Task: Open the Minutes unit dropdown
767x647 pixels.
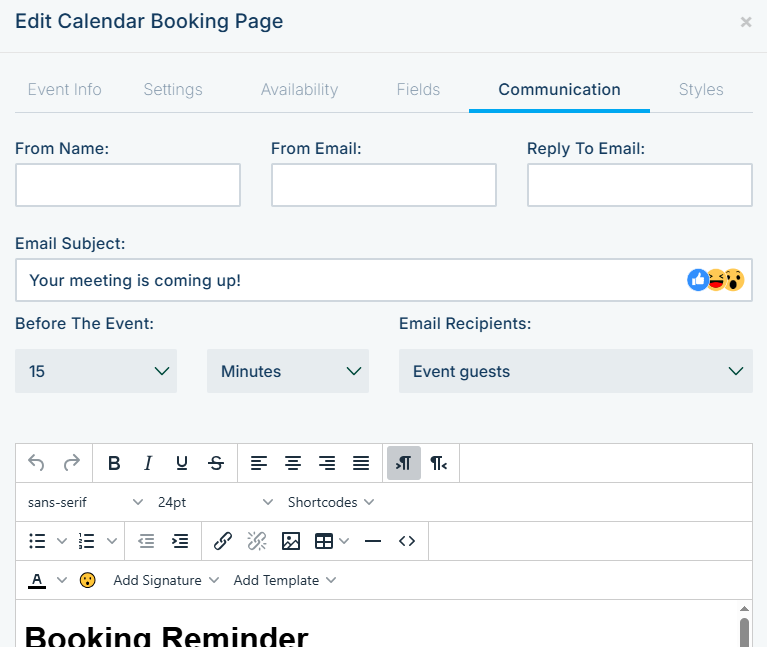Action: (x=288, y=371)
